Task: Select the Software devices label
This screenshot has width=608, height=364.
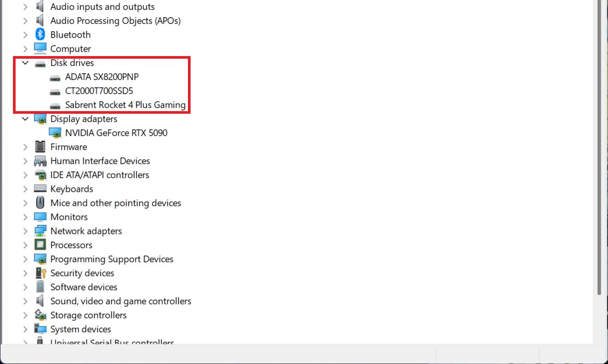Action: [x=84, y=287]
